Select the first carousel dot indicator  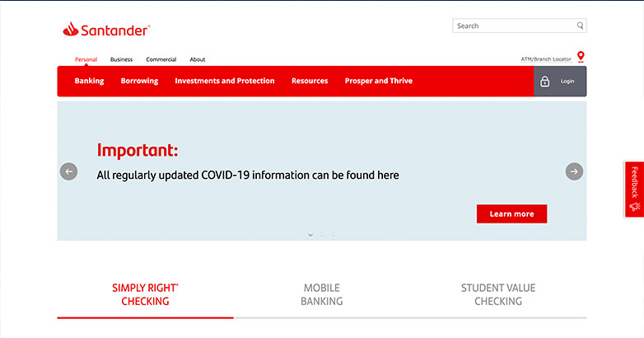(310, 234)
